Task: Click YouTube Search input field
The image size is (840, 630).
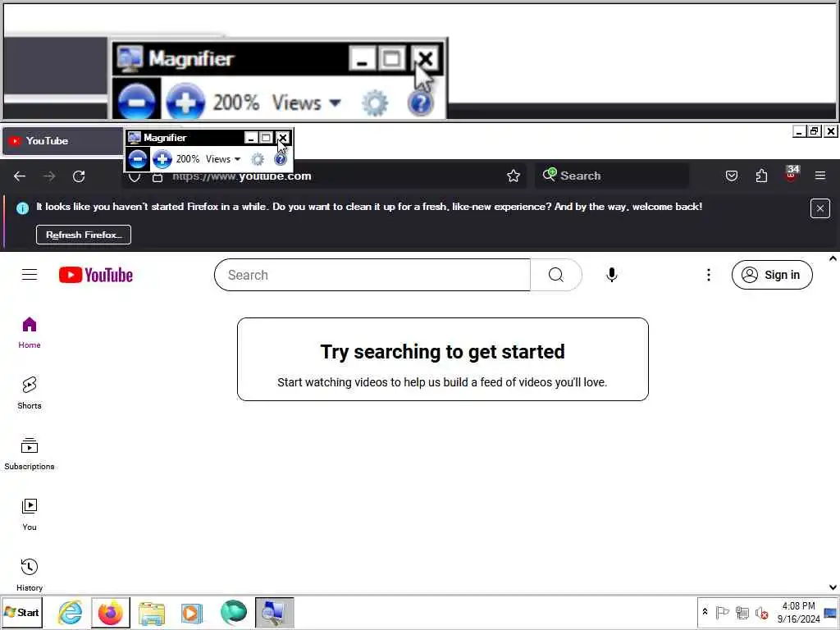Action: (x=372, y=275)
